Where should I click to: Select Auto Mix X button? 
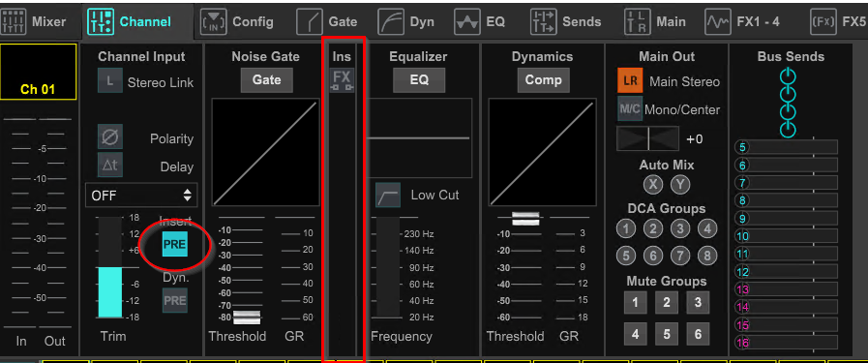click(653, 185)
